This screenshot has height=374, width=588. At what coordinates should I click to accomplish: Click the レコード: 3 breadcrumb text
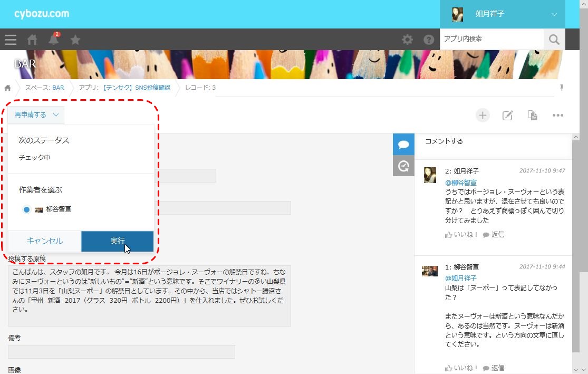coord(200,88)
